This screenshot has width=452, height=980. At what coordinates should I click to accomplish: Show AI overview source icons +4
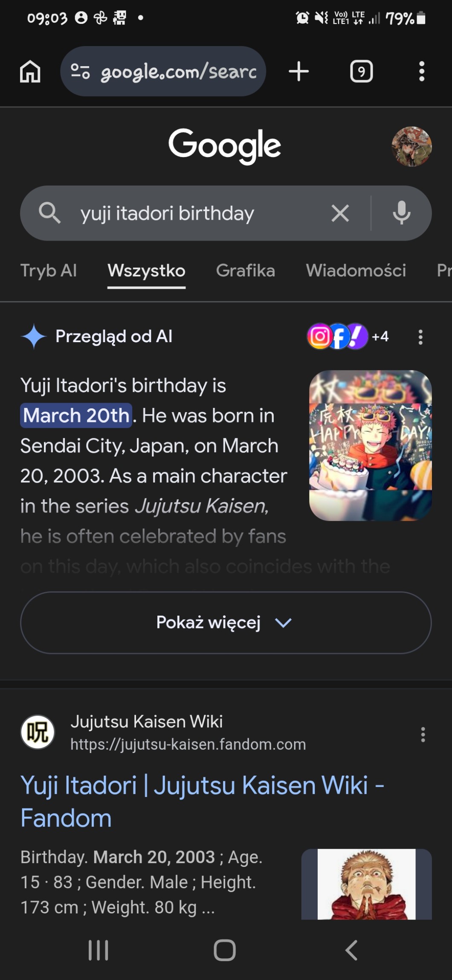tap(348, 337)
